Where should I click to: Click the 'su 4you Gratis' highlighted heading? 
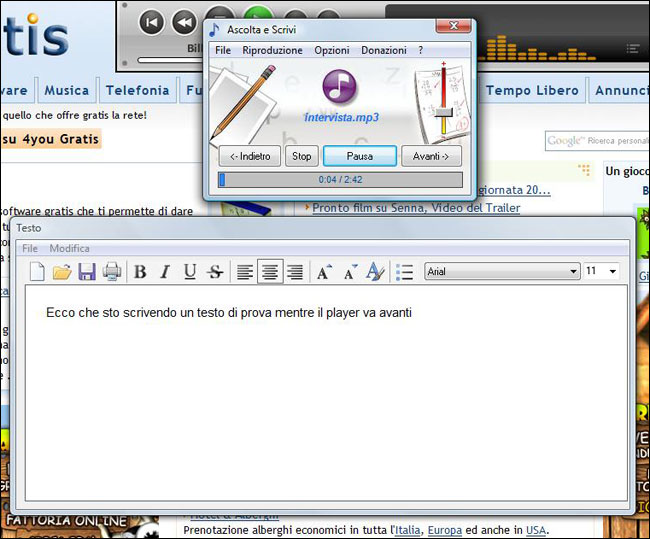pyautogui.click(x=51, y=139)
